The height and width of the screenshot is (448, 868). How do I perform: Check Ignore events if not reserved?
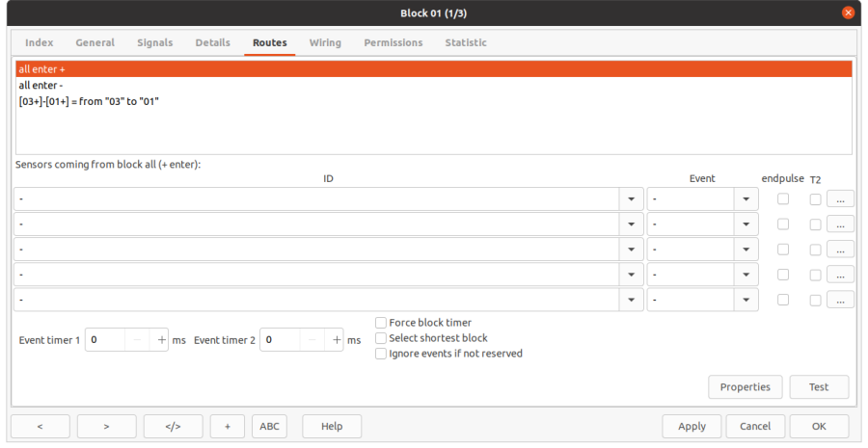381,354
